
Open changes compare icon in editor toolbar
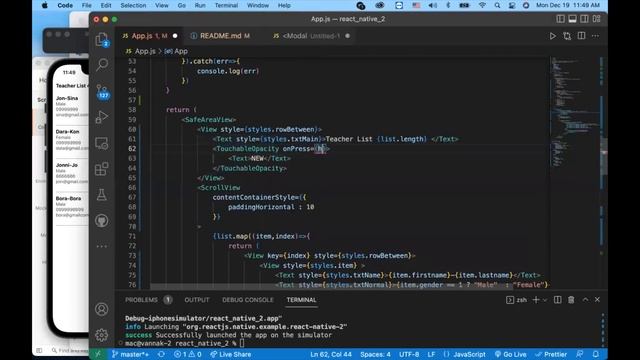pos(567,36)
